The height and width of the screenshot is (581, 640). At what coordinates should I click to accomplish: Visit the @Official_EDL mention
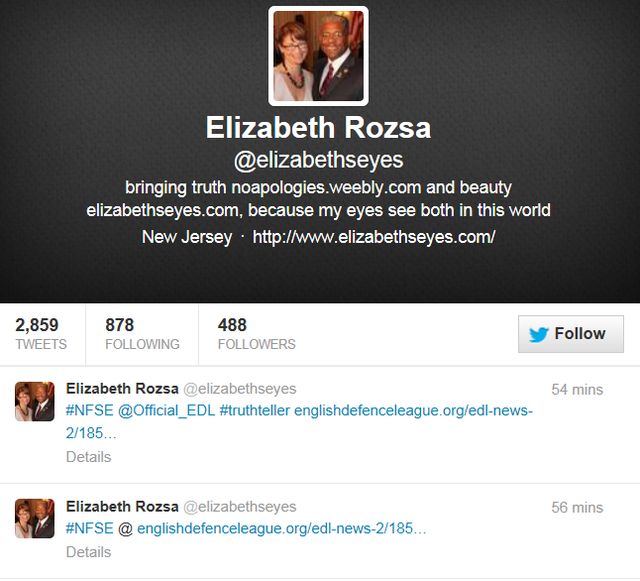click(167, 410)
